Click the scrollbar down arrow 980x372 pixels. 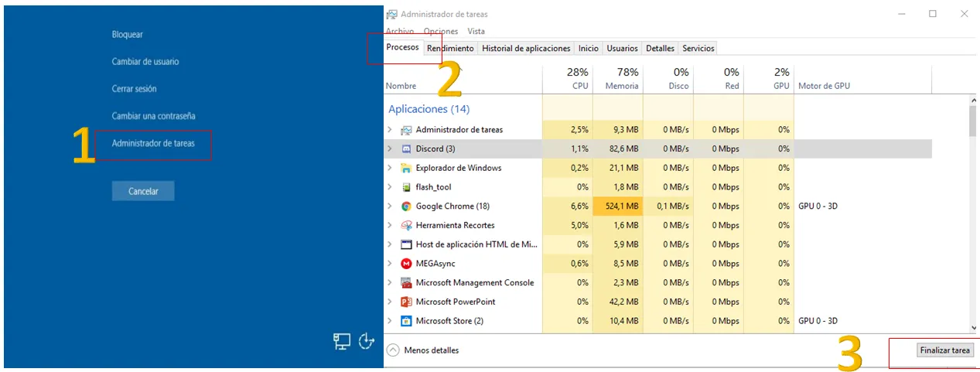[973, 329]
